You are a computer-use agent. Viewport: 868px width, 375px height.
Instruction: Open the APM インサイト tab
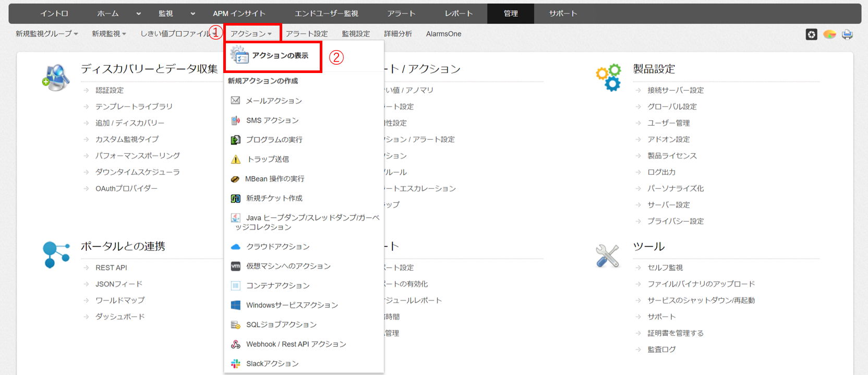click(x=239, y=14)
